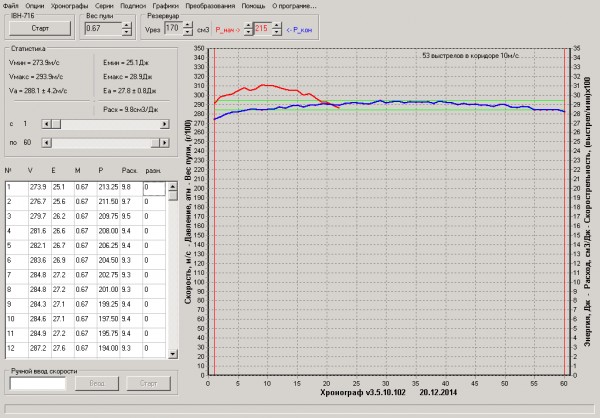Click up arrow left of pressure 215
The height and width of the screenshot is (418, 600).
[x=248, y=25]
